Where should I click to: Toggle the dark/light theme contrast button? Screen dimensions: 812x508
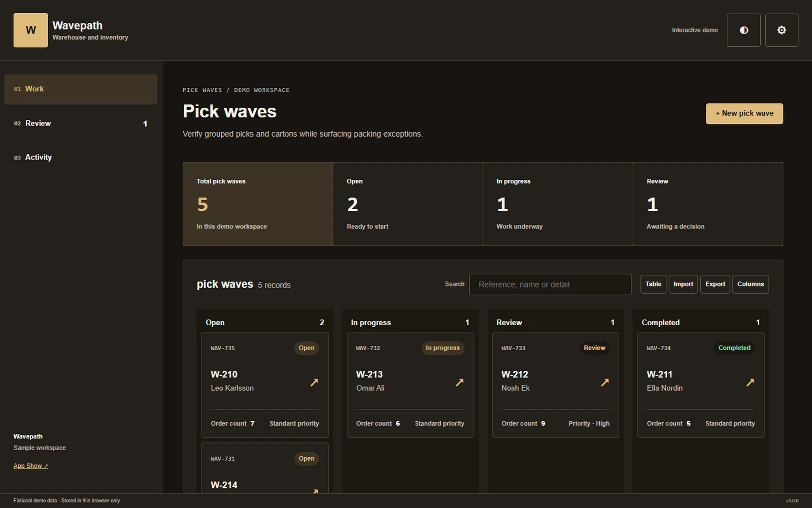pyautogui.click(x=743, y=30)
